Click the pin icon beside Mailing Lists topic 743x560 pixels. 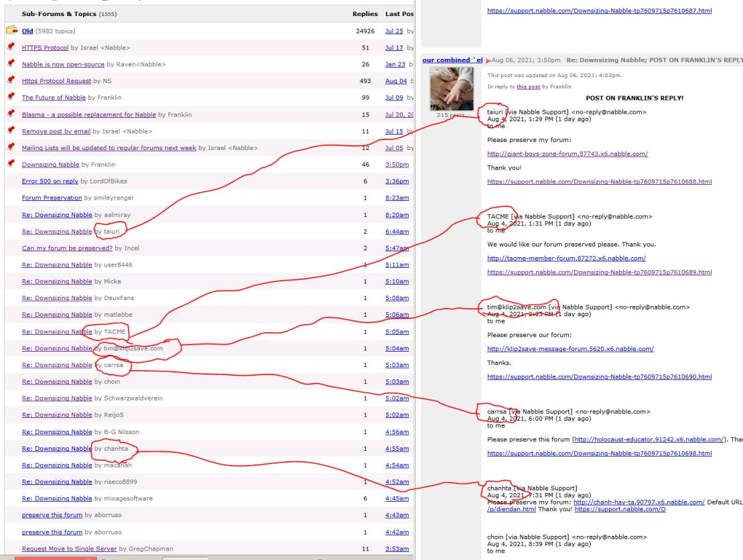(x=11, y=147)
